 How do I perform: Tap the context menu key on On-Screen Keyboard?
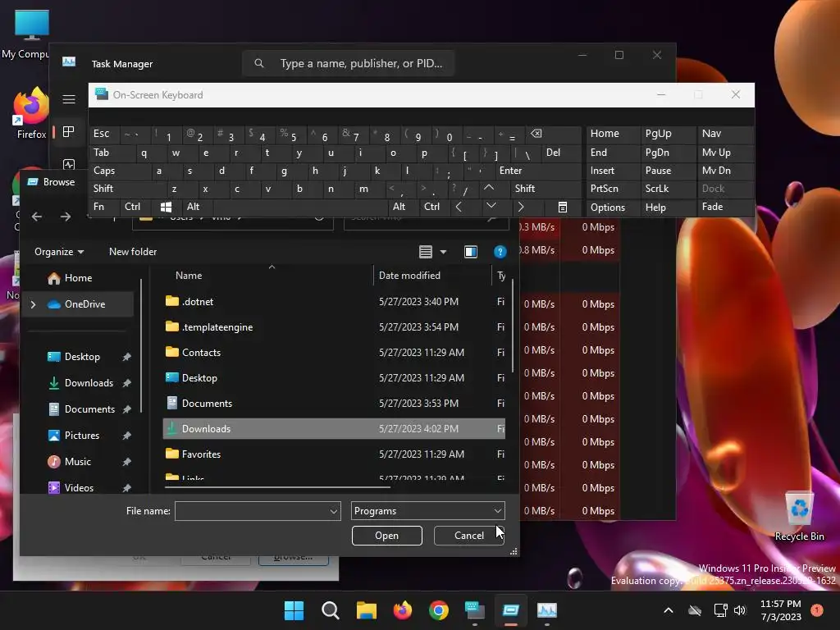(x=562, y=208)
